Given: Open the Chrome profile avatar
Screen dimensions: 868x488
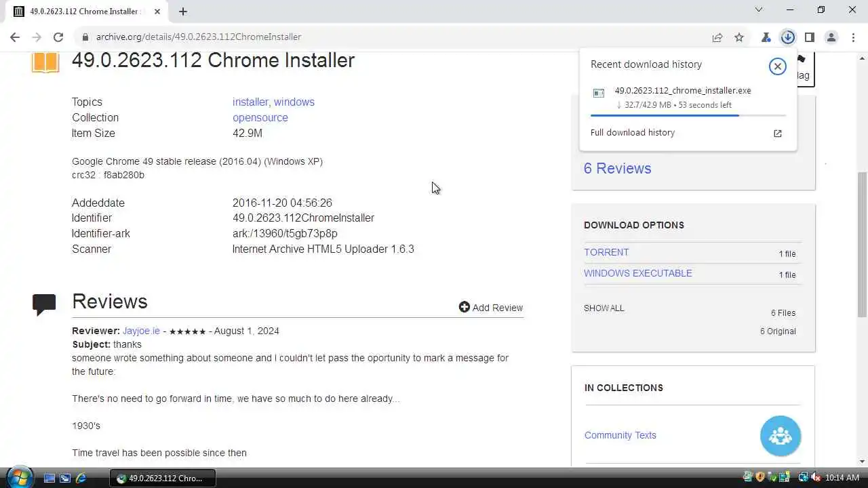Looking at the screenshot, I should coord(831,37).
